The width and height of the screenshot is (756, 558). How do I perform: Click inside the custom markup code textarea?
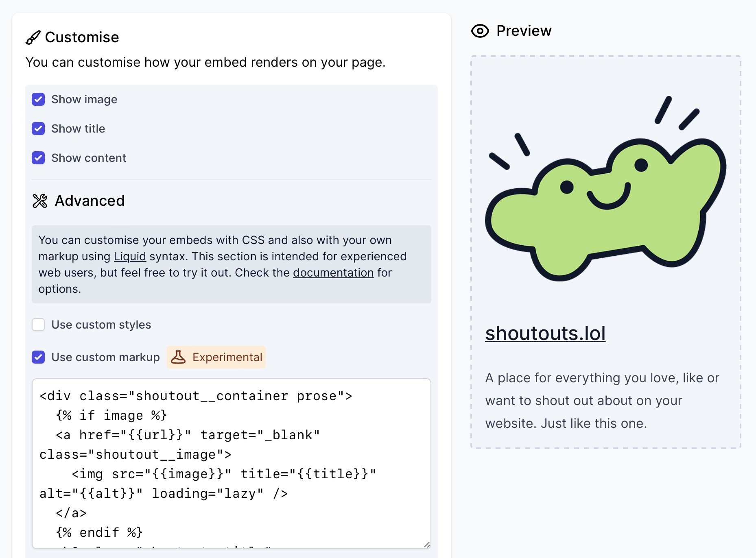coord(231,464)
